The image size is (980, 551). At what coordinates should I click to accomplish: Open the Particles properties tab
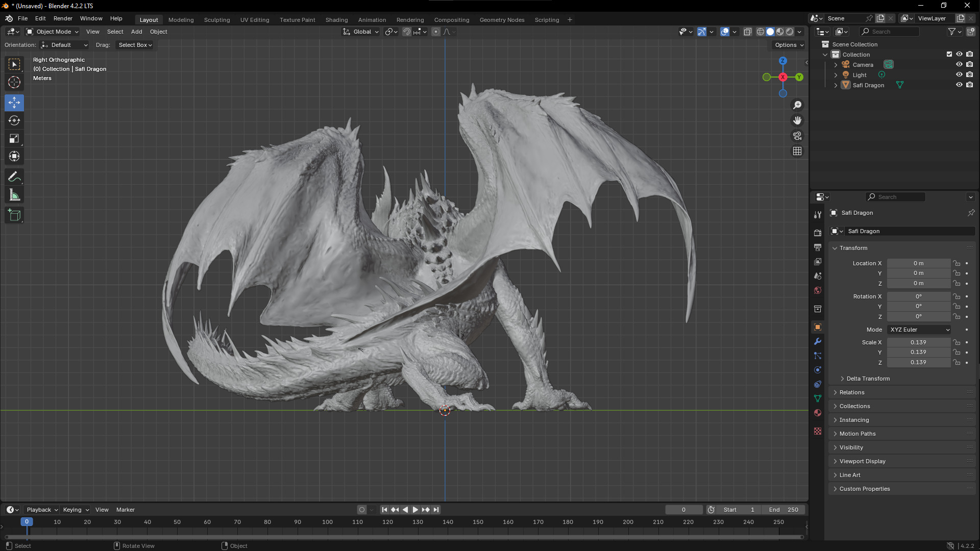(x=818, y=356)
